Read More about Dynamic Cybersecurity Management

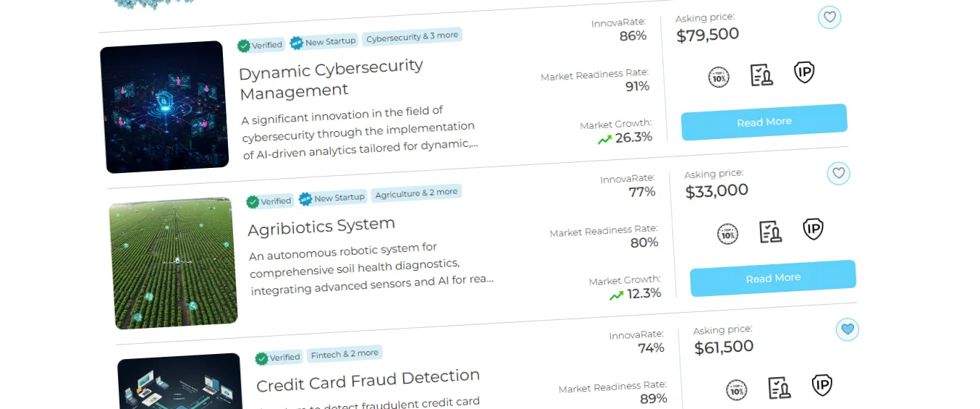[x=764, y=122]
